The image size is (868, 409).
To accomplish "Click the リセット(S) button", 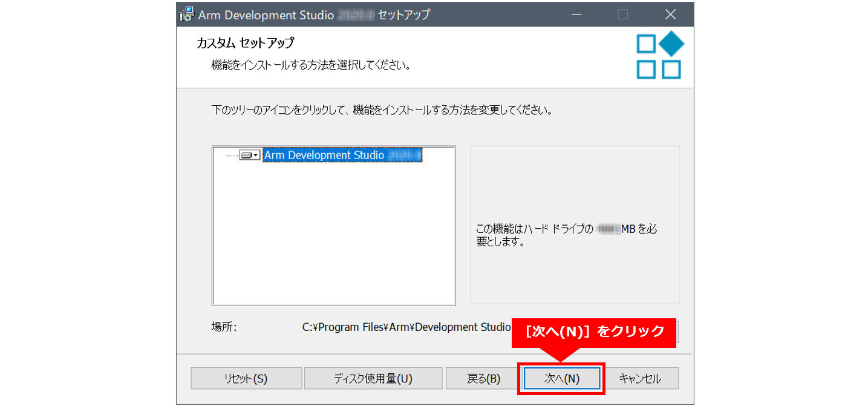I will [246, 379].
